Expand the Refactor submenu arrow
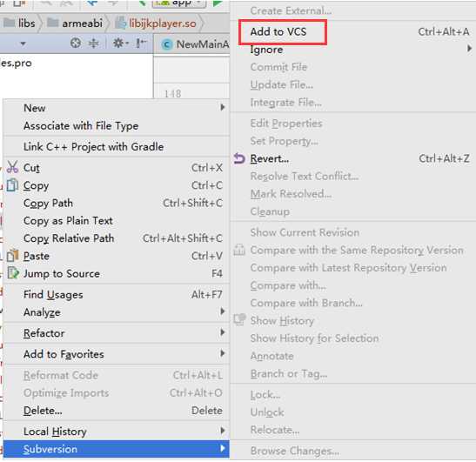This screenshot has height=462, width=476. pyautogui.click(x=223, y=332)
